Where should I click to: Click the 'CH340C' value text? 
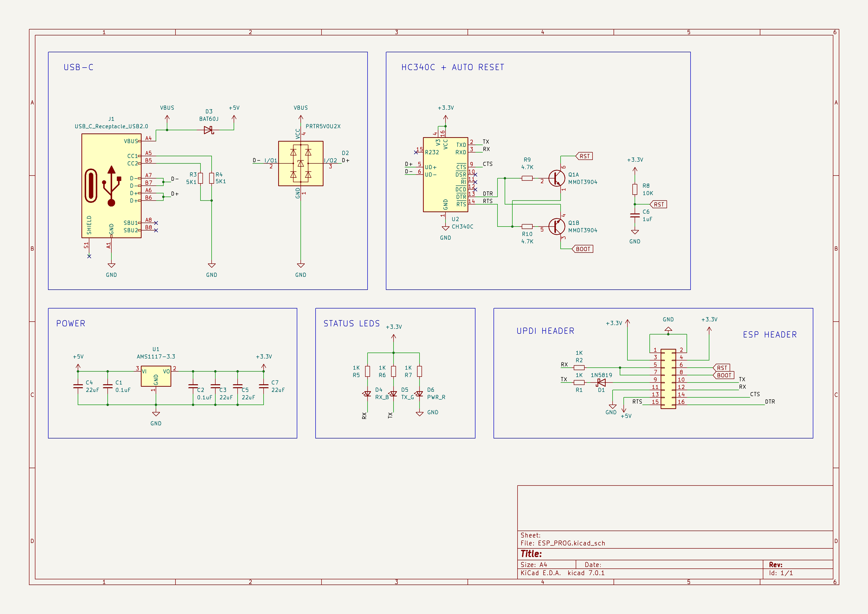point(462,227)
